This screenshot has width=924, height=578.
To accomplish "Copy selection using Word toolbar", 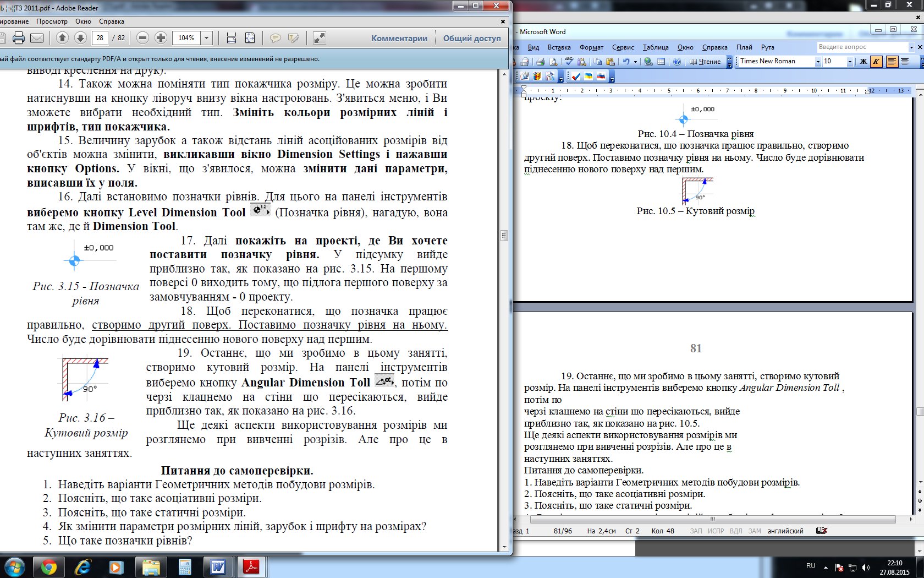I will (x=598, y=62).
